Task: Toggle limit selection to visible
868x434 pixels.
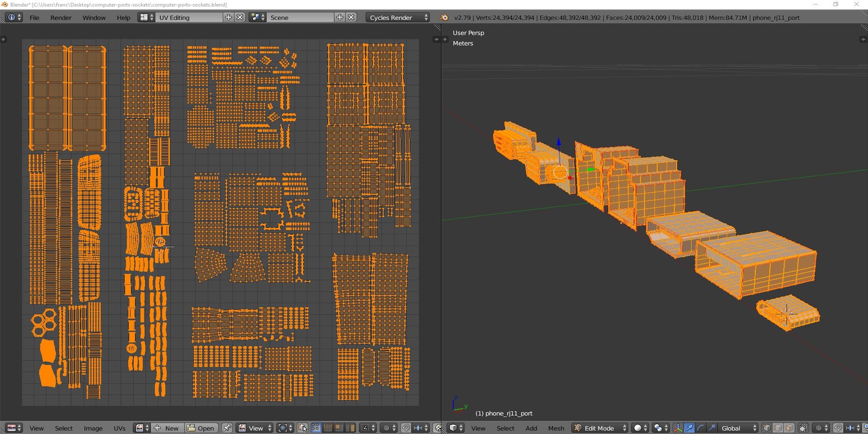Action: (803, 428)
